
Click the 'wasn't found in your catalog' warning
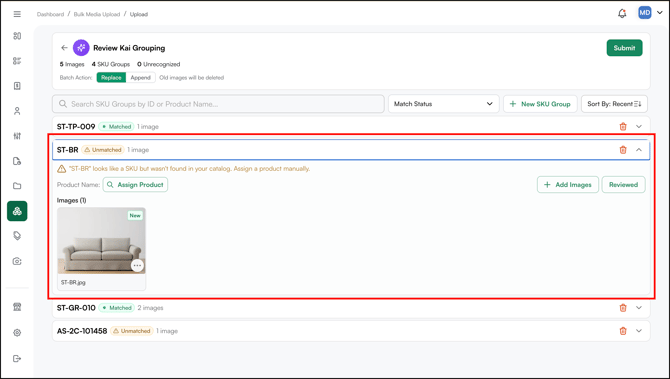pyautogui.click(x=189, y=168)
